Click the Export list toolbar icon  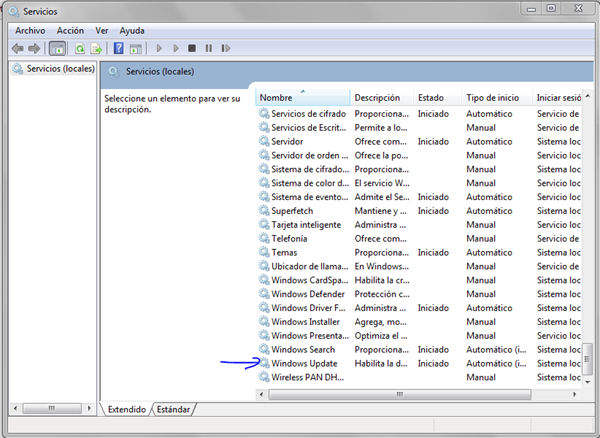97,48
